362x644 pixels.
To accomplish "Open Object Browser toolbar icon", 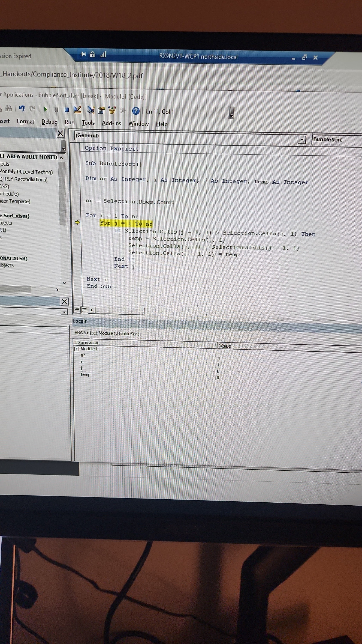I will click(x=112, y=110).
